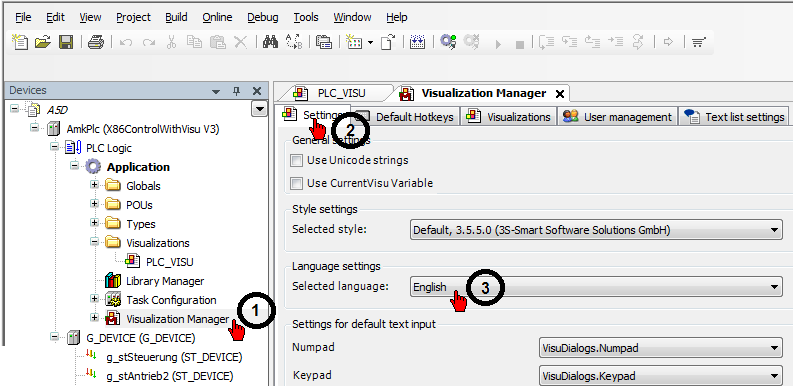Screen dimensions: 794x386
Task: Click the Login gear icon in toolbar
Action: pyautogui.click(x=448, y=42)
